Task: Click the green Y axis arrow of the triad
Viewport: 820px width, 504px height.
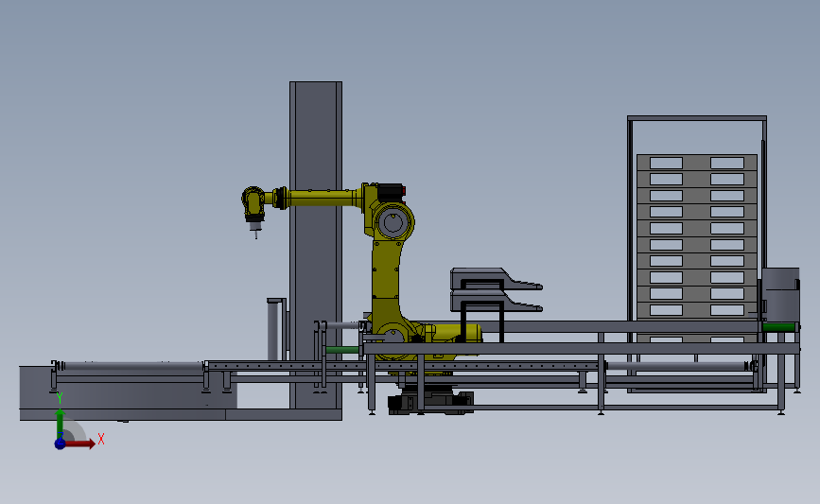Action: click(x=61, y=425)
